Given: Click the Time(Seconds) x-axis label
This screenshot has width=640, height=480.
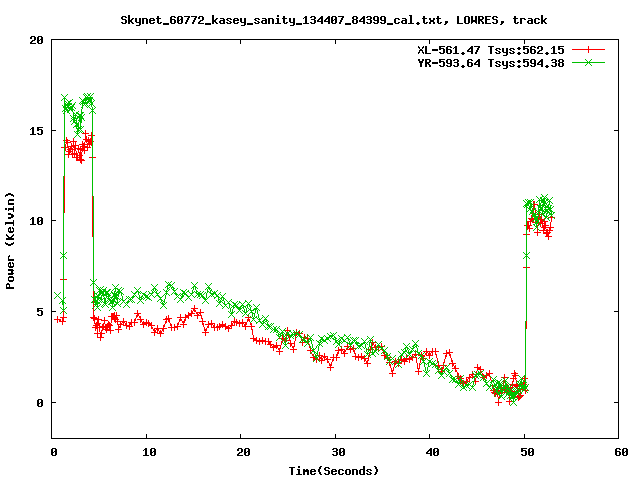Looking at the screenshot, I should pos(334,471).
